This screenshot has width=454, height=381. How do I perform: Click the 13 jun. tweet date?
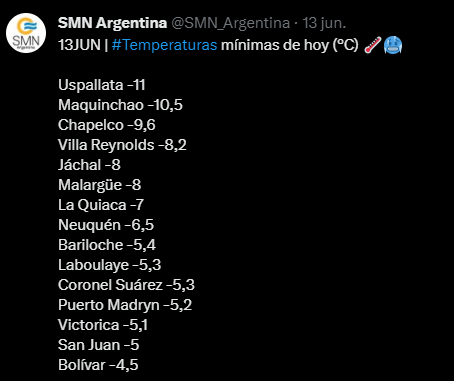(324, 23)
